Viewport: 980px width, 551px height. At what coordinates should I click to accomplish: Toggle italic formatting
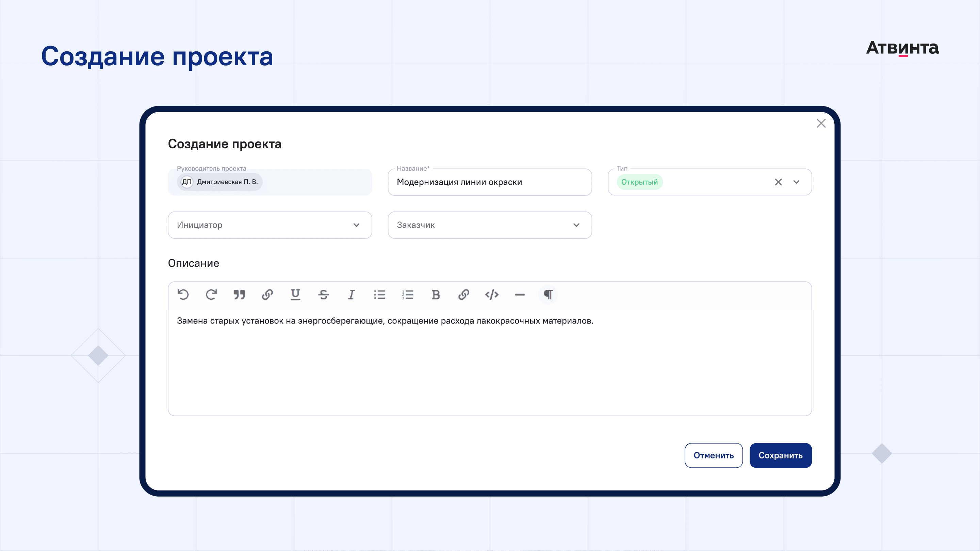tap(351, 295)
